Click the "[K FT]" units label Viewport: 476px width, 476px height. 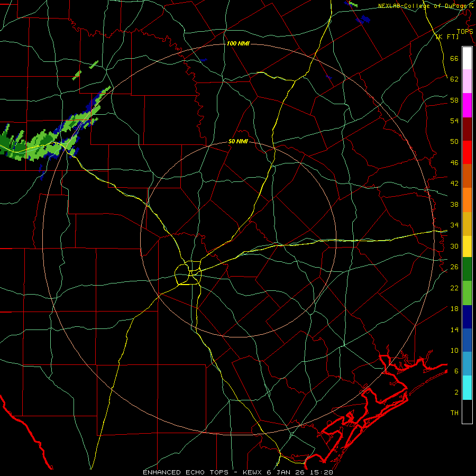(447, 36)
